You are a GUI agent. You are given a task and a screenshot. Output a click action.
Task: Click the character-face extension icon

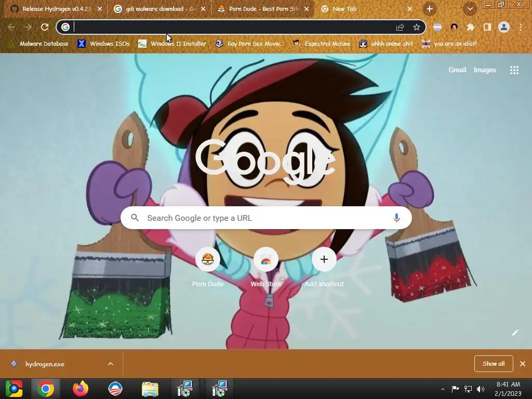pyautogui.click(x=454, y=27)
